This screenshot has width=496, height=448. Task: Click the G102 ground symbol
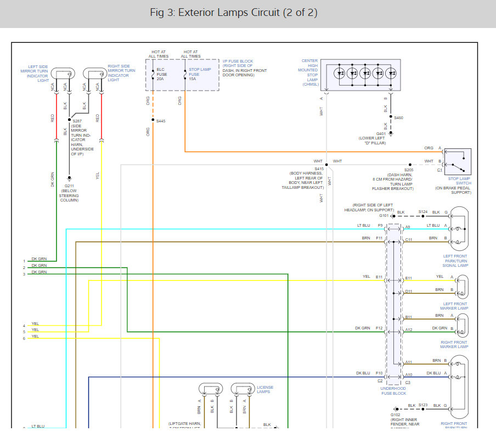coord(396,409)
